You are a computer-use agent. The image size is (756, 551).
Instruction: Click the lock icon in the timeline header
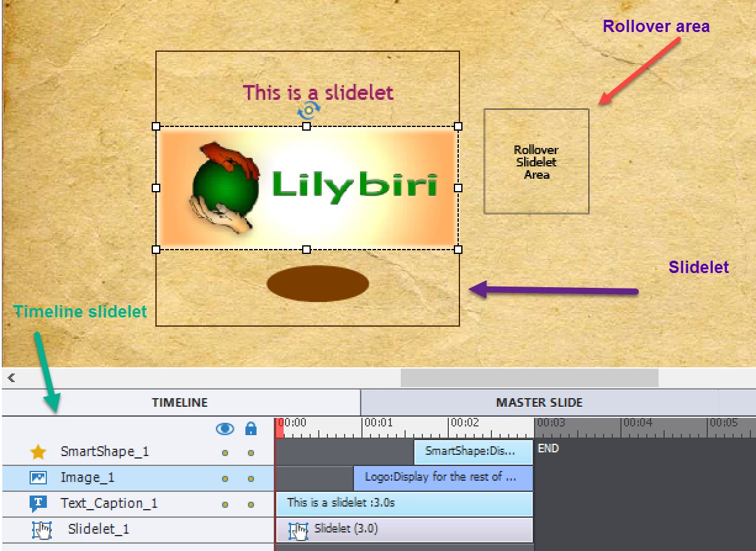point(251,428)
